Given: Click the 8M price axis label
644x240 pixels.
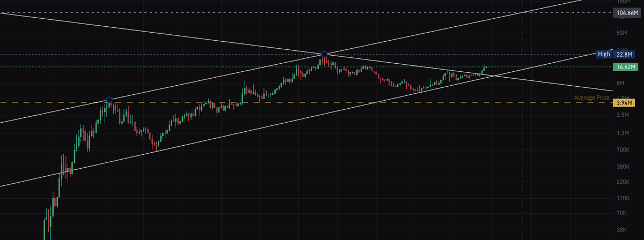Looking at the screenshot, I should (621, 83).
